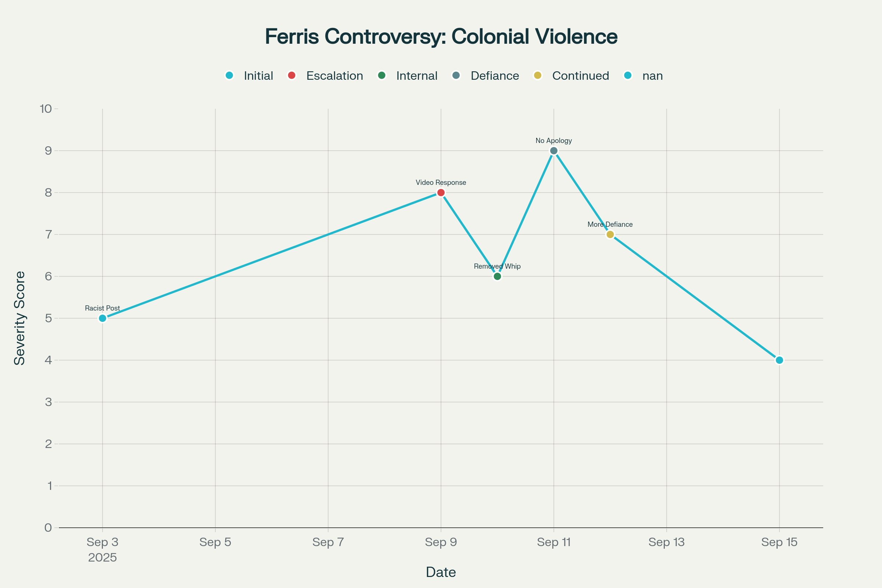Select the yellow More Defiance marker

[610, 234]
